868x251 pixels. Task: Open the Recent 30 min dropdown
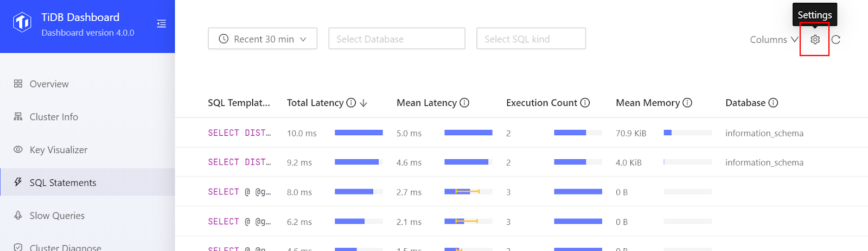[263, 39]
